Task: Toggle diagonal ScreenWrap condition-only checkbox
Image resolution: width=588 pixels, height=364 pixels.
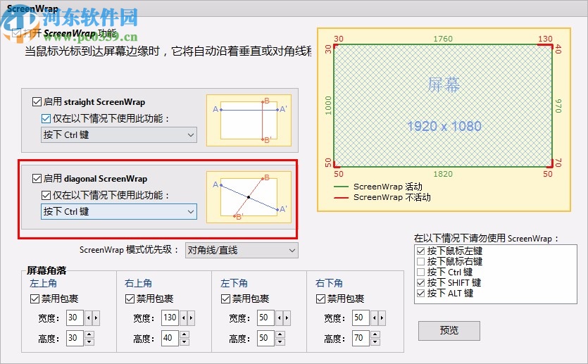Action: pos(46,195)
